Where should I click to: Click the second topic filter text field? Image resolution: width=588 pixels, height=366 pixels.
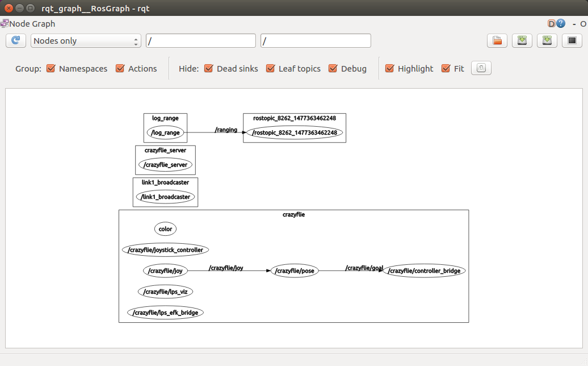(316, 41)
